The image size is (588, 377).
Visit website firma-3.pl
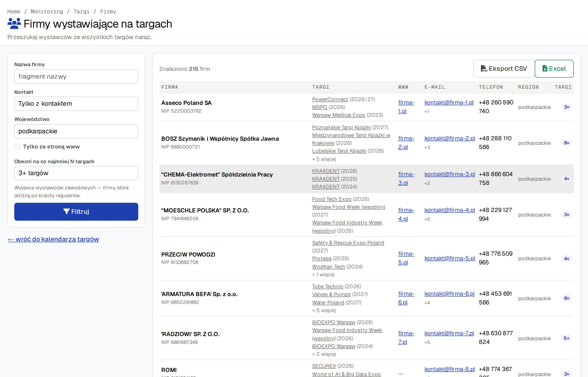406,178
